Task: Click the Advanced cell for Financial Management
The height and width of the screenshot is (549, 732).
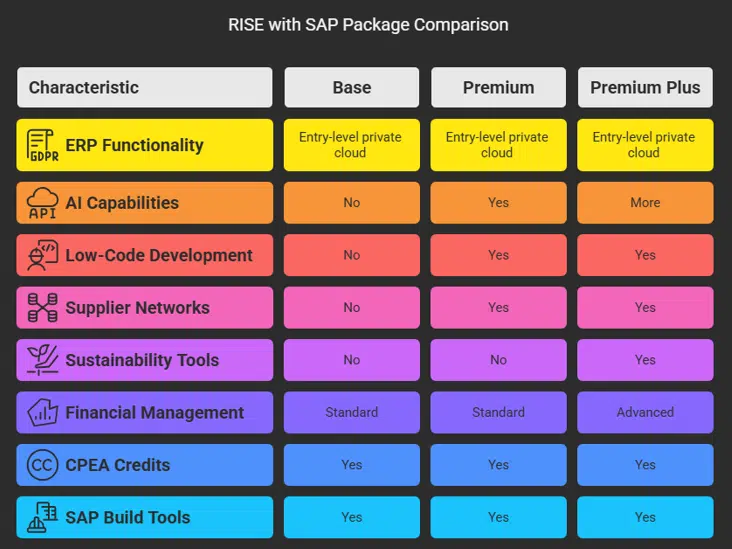Action: 645,413
